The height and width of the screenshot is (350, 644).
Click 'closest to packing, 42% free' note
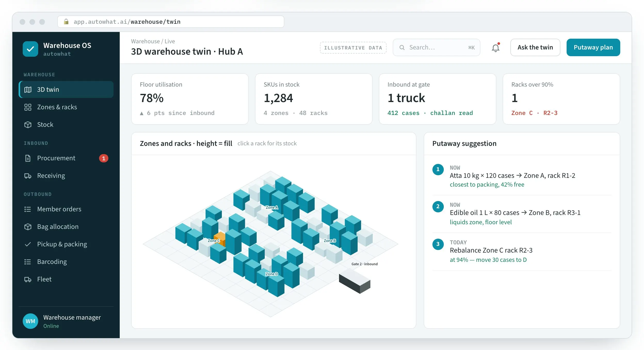point(487,185)
